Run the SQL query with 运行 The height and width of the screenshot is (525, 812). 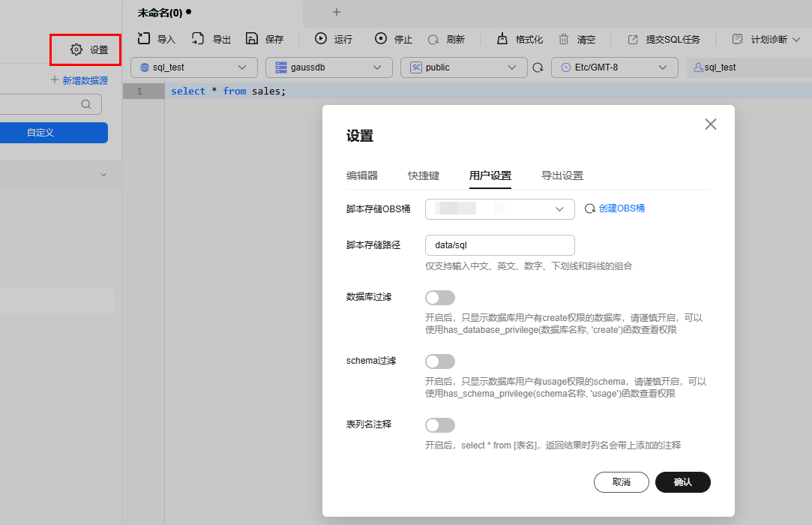(x=321, y=39)
